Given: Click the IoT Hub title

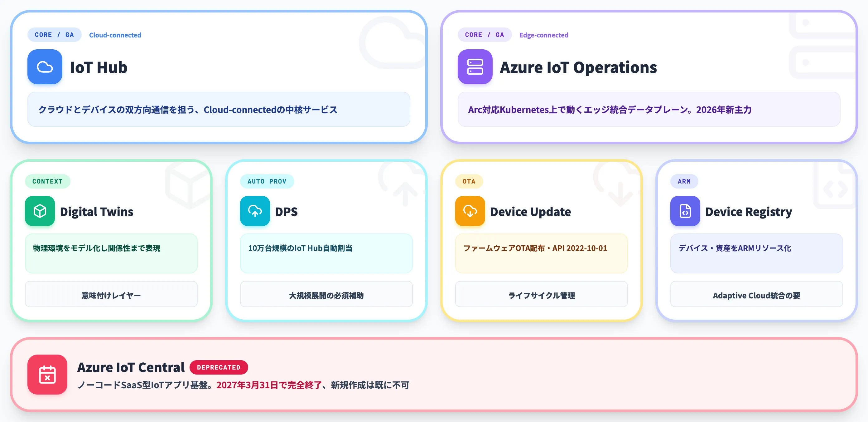Looking at the screenshot, I should (99, 67).
